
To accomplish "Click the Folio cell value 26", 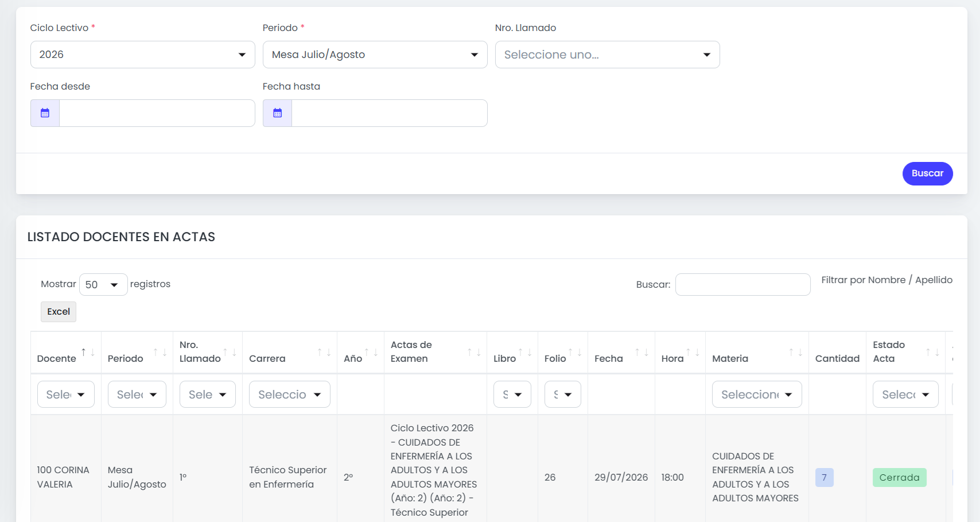I will (550, 477).
